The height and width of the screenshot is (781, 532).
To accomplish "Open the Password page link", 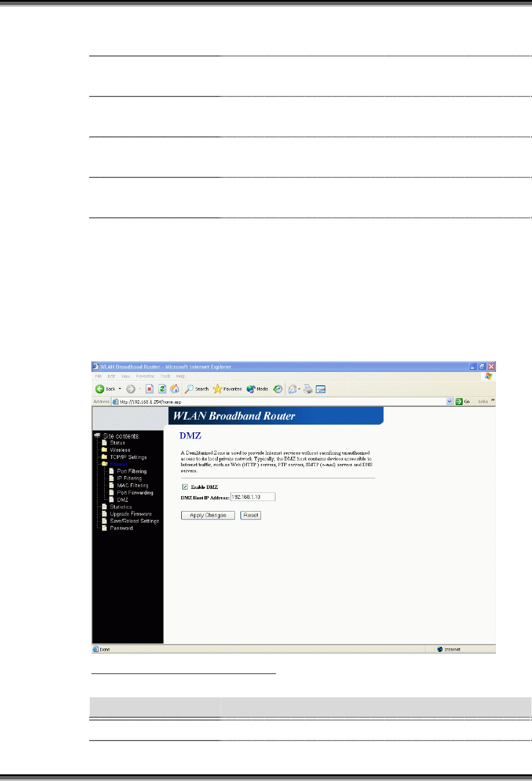I will (x=121, y=528).
